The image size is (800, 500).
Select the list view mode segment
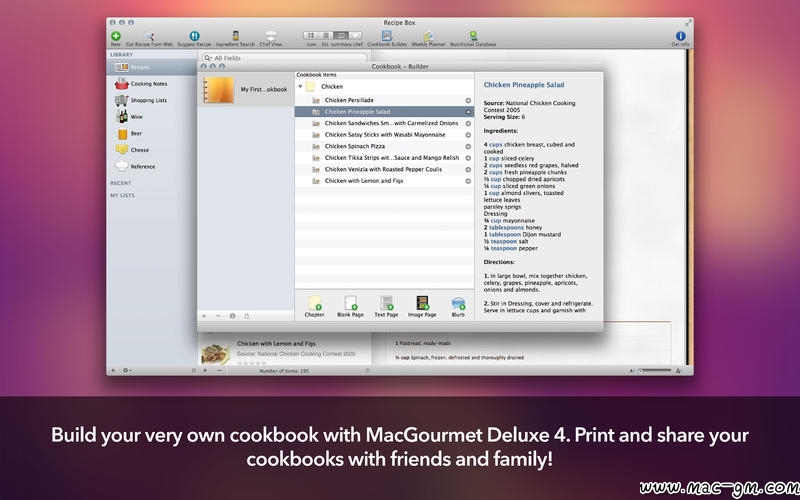[x=326, y=35]
